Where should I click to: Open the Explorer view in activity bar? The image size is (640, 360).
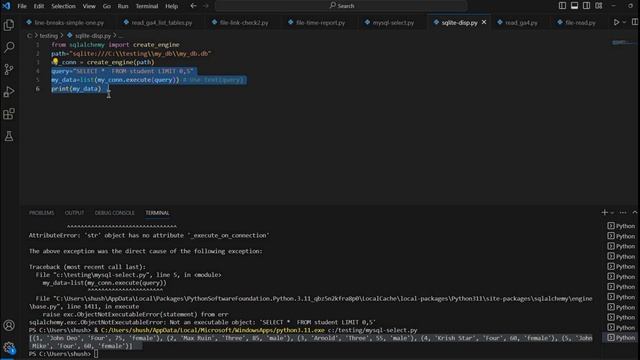[9, 25]
